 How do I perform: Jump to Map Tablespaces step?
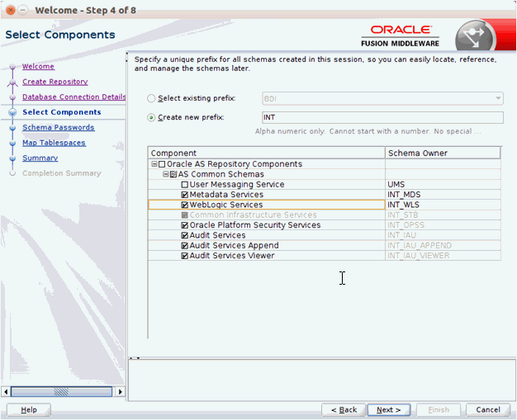coord(54,143)
